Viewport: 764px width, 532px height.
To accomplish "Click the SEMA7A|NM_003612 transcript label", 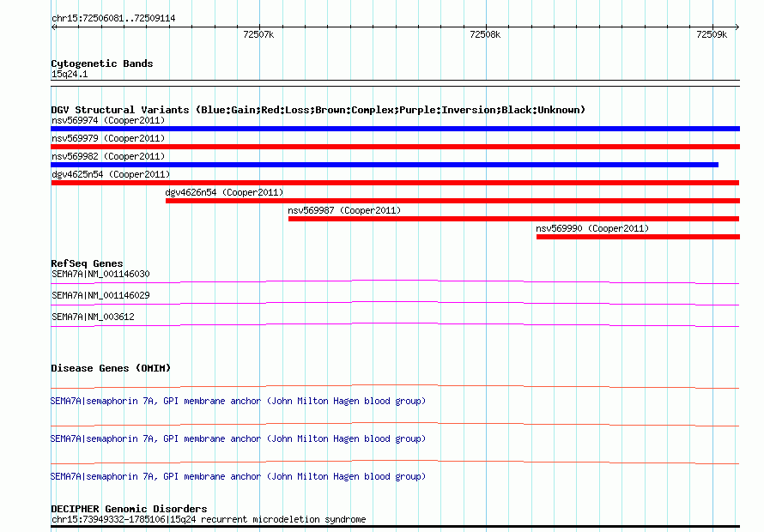I will (93, 317).
